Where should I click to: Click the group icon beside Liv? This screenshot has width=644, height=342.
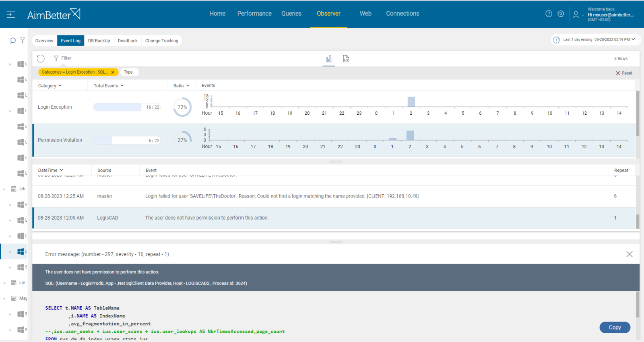(14, 283)
